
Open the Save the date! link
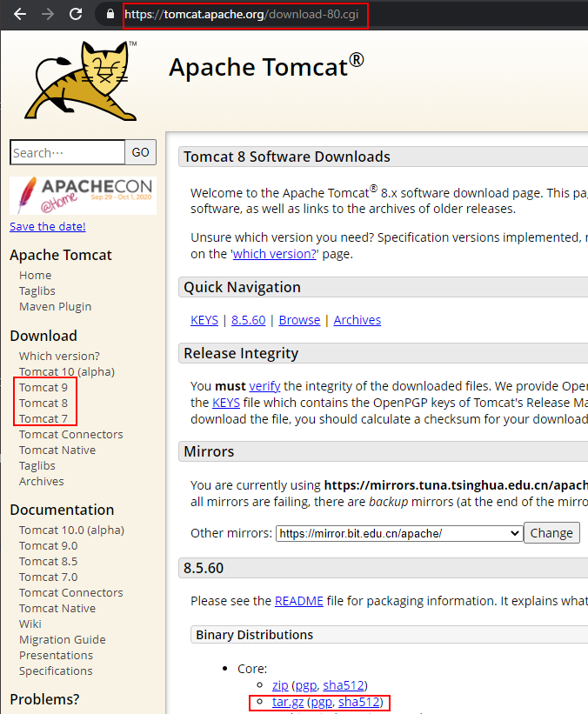click(48, 226)
